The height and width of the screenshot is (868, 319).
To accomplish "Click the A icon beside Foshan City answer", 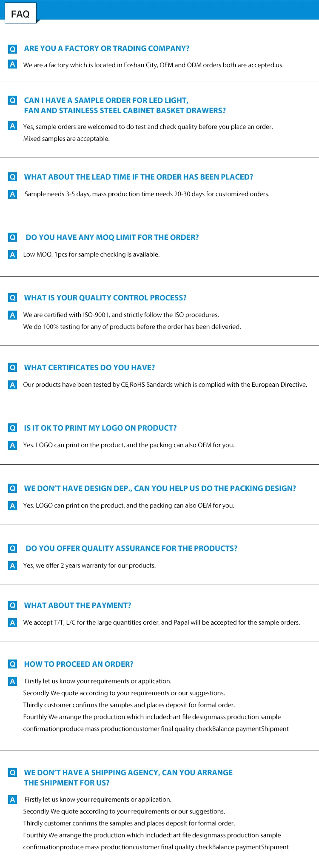I will pyautogui.click(x=13, y=64).
